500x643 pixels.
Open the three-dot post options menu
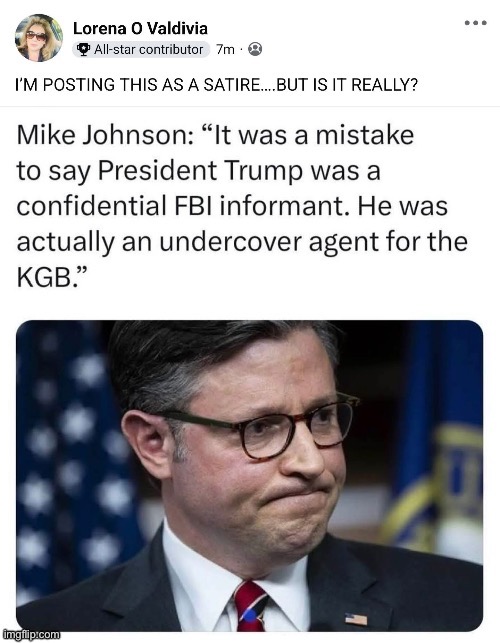476,23
